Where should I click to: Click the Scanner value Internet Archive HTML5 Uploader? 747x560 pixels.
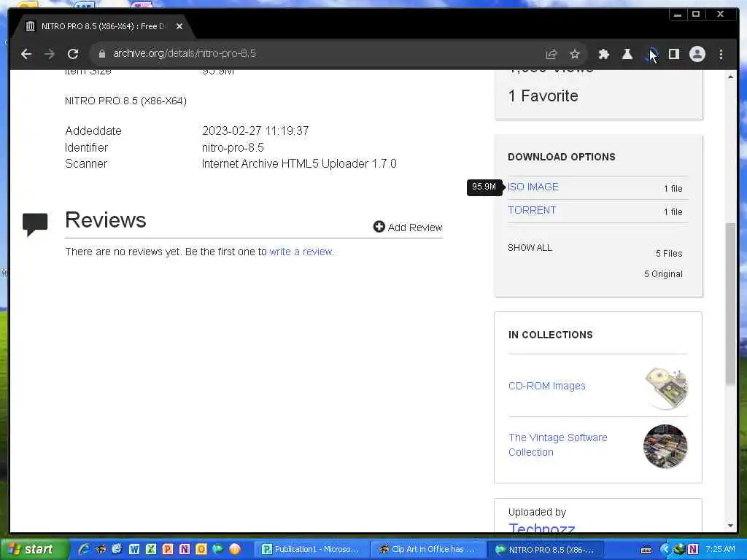click(299, 164)
